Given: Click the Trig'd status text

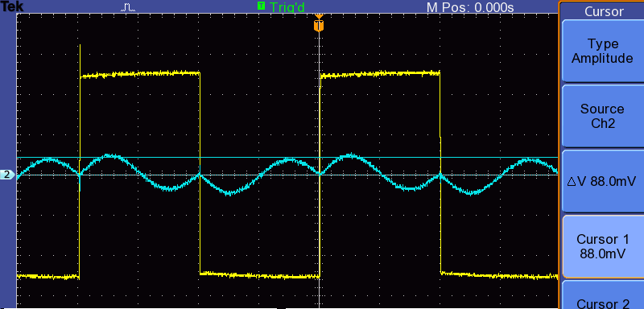Looking at the screenshot, I should 287,6.
